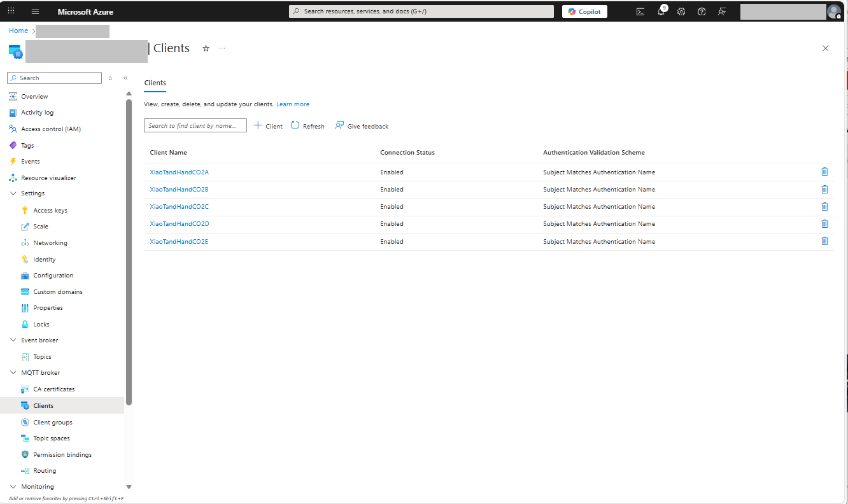Open the XiaoTandHandCO2C client link

(x=179, y=207)
